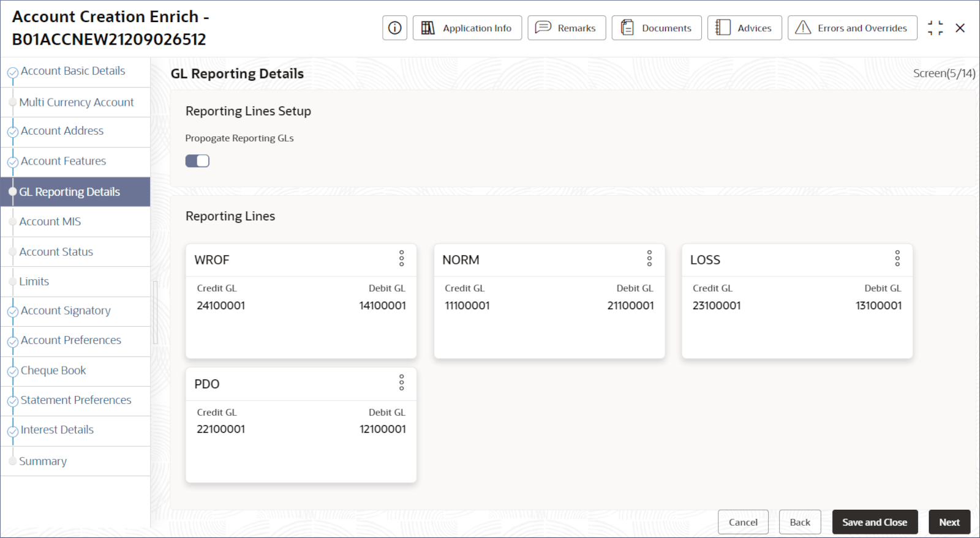Go to Multi Currency Account step
The image size is (980, 538).
coord(75,102)
